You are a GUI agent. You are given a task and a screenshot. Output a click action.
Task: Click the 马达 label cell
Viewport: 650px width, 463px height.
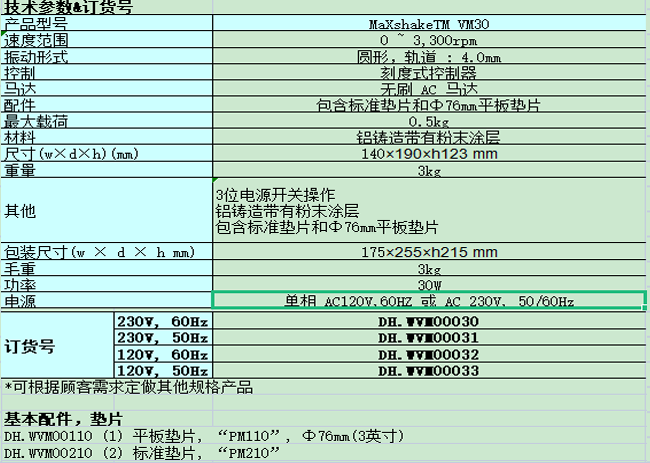click(x=107, y=88)
